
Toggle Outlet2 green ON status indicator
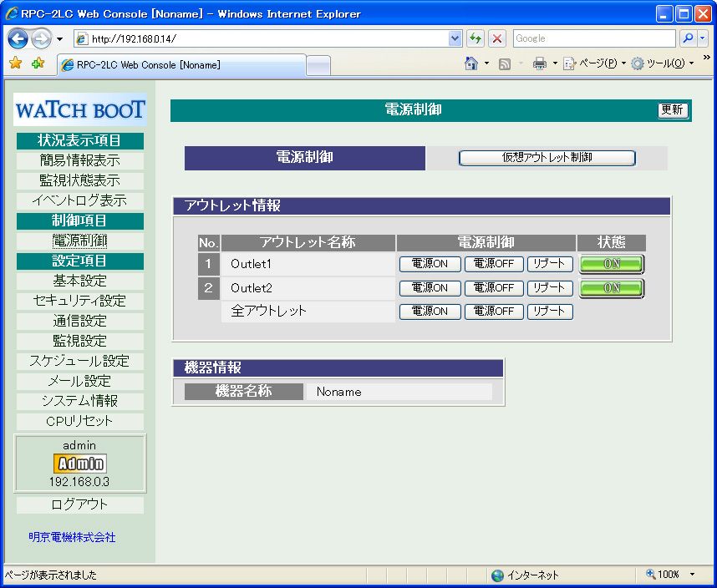click(x=612, y=288)
